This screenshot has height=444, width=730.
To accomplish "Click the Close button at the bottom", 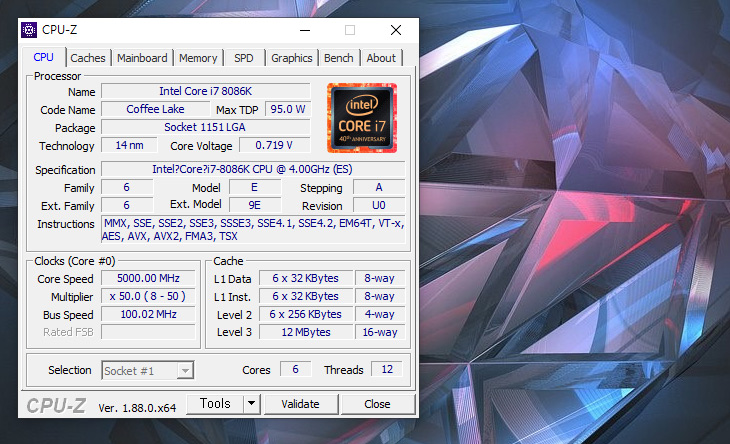I will pos(378,404).
